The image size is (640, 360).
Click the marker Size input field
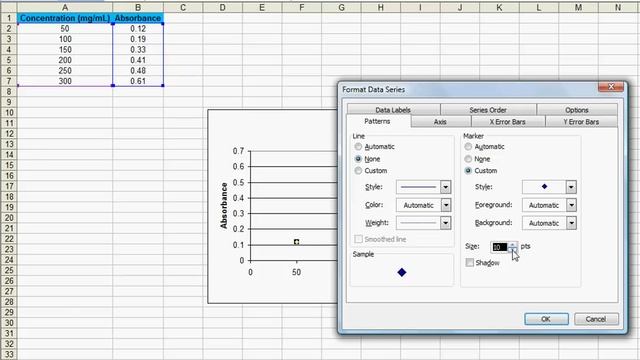[499, 247]
